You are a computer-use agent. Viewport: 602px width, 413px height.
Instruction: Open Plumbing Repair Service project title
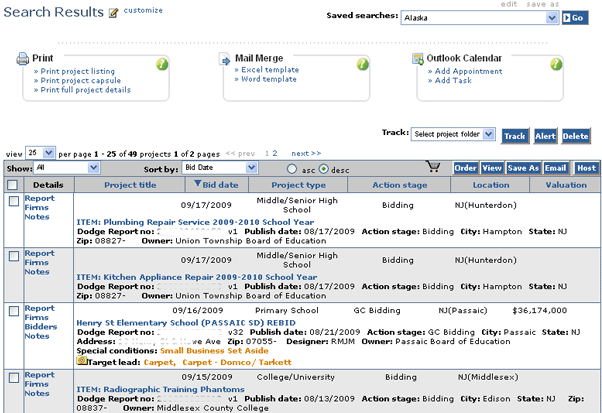(195, 222)
